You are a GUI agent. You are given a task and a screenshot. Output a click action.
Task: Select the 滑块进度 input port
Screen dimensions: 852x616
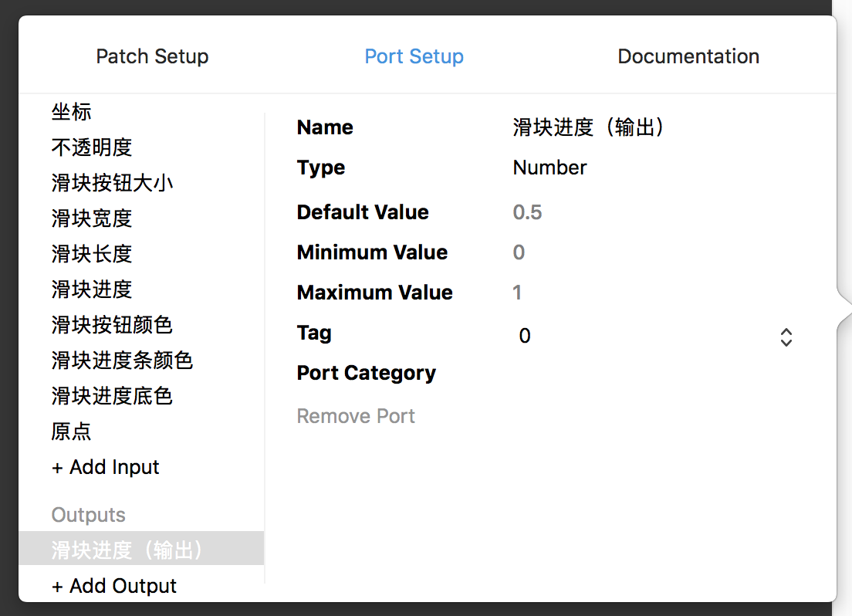(x=92, y=289)
